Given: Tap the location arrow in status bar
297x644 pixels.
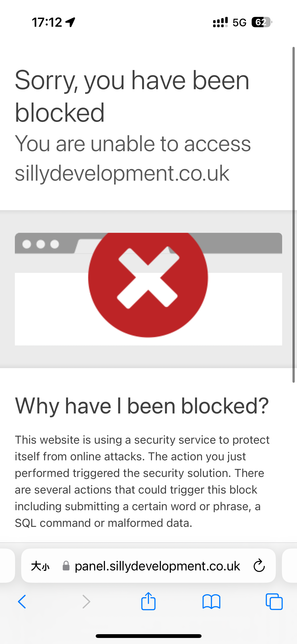Looking at the screenshot, I should pos(70,22).
